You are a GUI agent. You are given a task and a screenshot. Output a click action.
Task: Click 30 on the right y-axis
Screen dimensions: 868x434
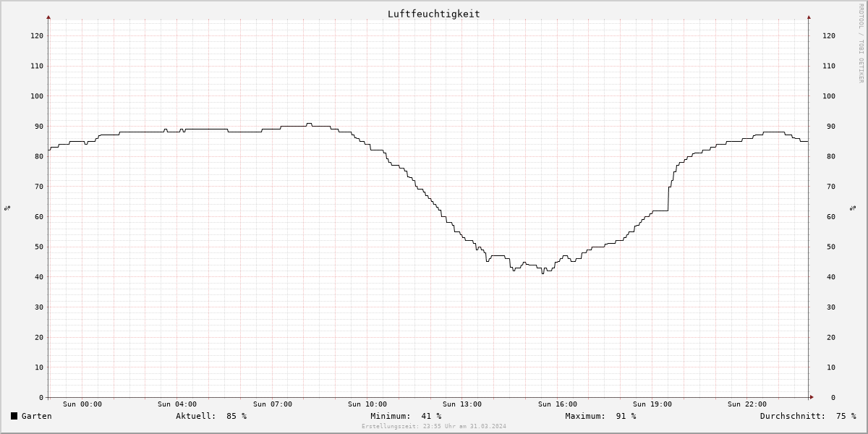point(831,307)
